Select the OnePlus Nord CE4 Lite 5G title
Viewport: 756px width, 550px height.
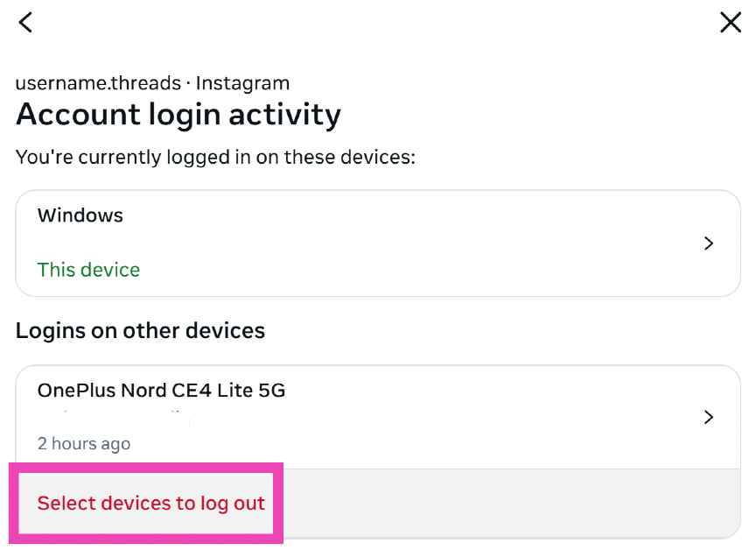pyautogui.click(x=162, y=391)
